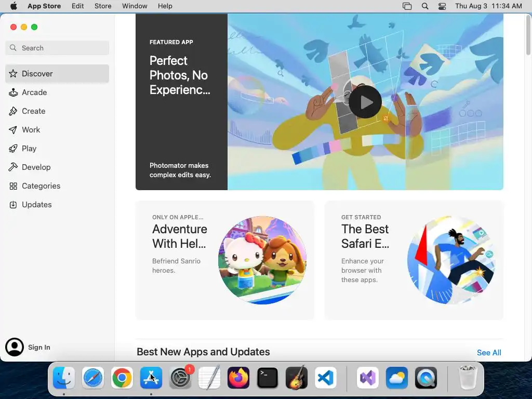
Task: Go to the Arcade section
Action: [x=57, y=92]
